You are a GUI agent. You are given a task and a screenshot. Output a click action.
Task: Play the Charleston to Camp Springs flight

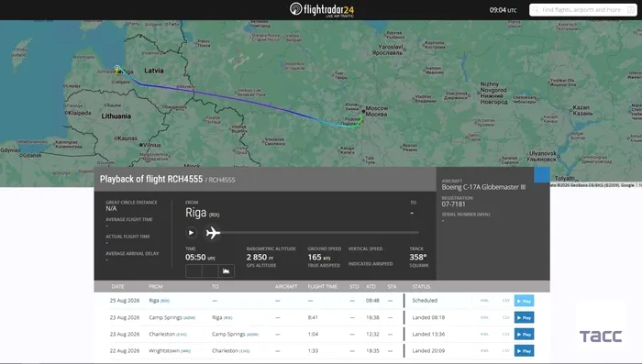click(x=524, y=335)
